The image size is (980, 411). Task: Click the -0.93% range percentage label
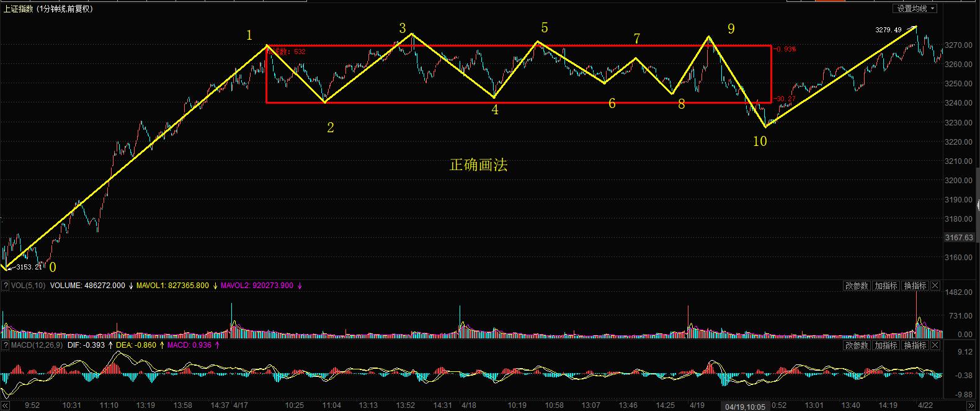[x=786, y=49]
